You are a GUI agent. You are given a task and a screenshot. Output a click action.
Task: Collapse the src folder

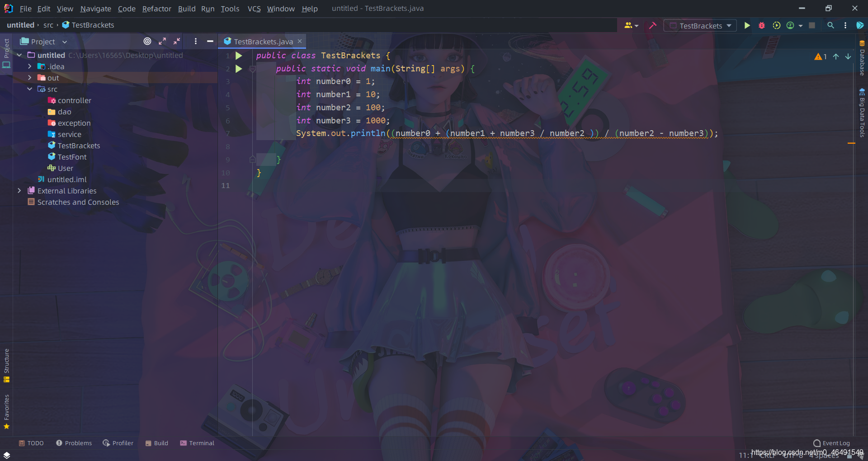30,89
